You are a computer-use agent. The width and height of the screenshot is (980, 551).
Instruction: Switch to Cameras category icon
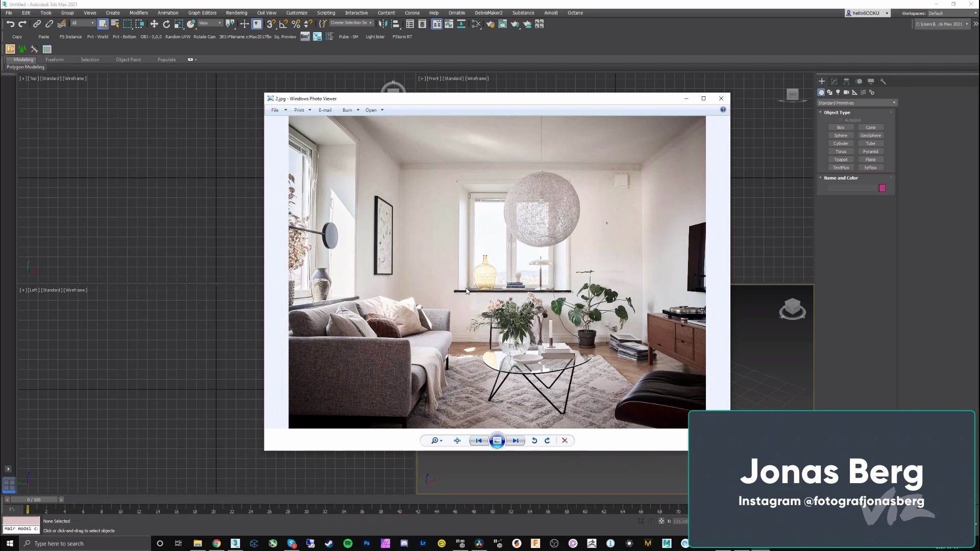[x=846, y=92]
